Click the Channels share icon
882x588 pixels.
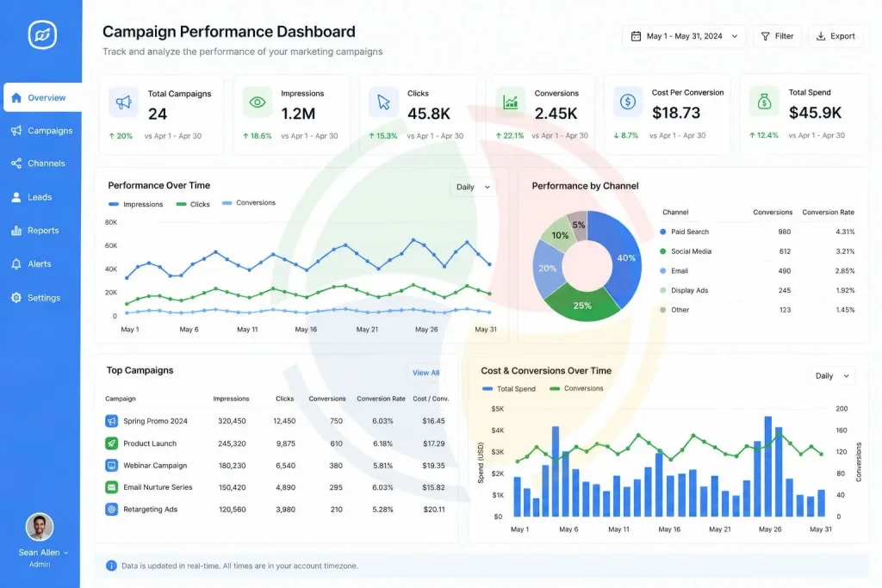[16, 164]
